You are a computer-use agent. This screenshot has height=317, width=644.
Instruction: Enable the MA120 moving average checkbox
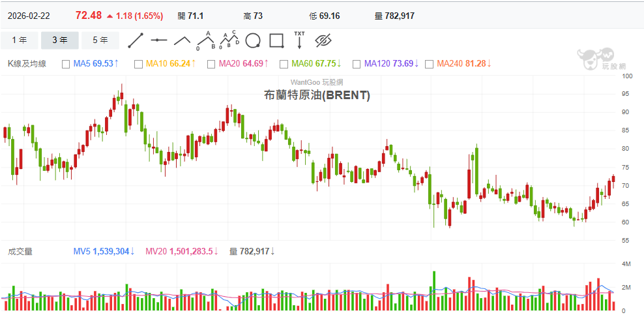click(x=357, y=64)
